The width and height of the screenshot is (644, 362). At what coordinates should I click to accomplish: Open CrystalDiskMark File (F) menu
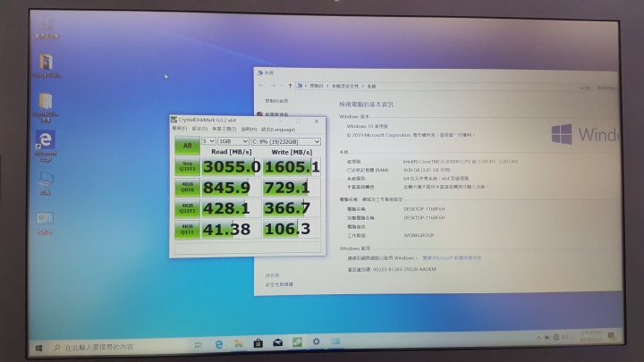click(x=180, y=129)
